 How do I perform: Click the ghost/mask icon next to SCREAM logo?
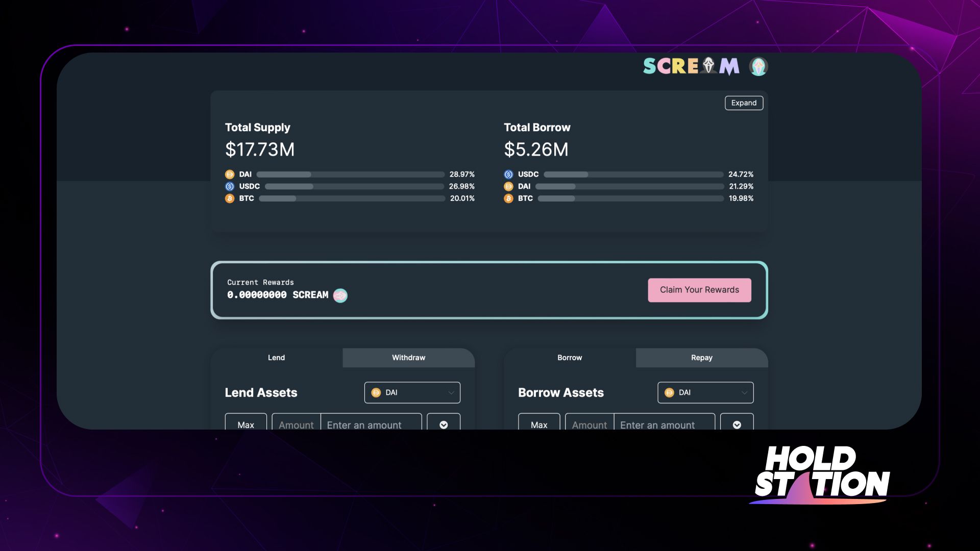click(758, 65)
